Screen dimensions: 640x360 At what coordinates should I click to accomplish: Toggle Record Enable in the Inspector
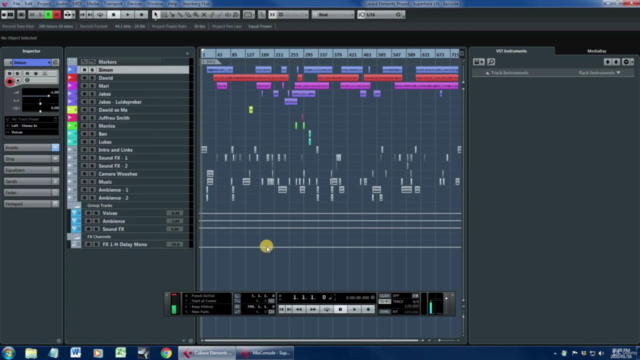coord(10,82)
